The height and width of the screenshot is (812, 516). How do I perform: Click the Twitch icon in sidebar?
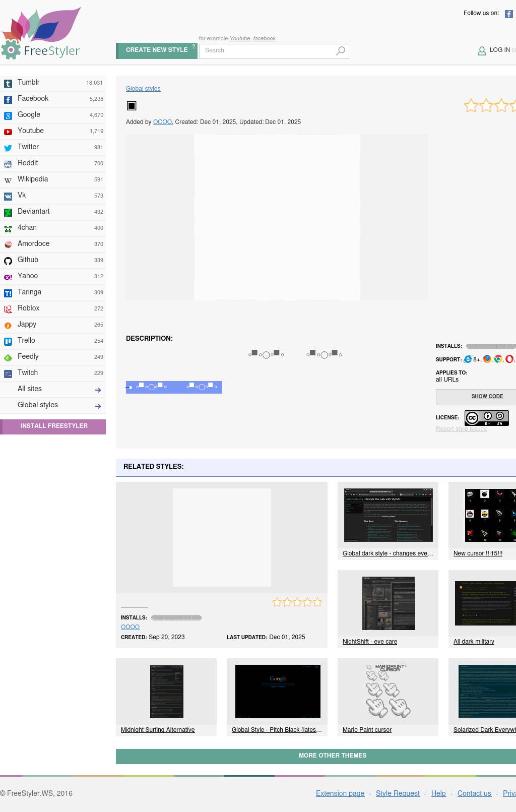pyautogui.click(x=8, y=373)
